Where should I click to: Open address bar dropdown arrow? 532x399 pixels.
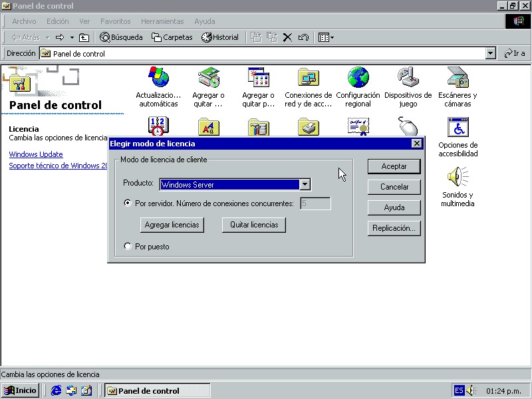tap(490, 53)
